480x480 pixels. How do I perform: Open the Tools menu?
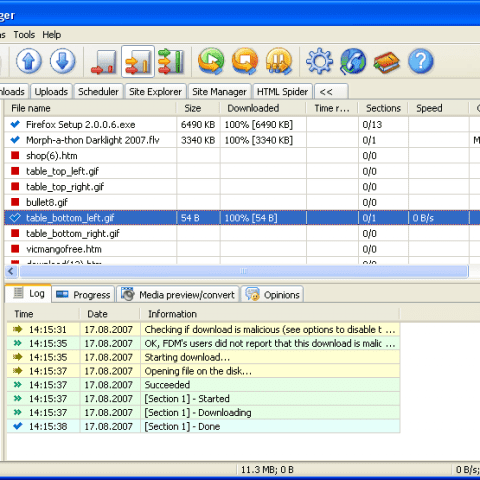(x=24, y=35)
